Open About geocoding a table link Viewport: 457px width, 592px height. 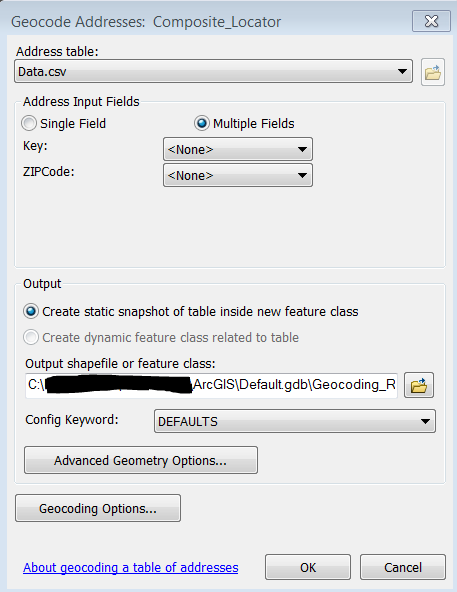click(131, 567)
